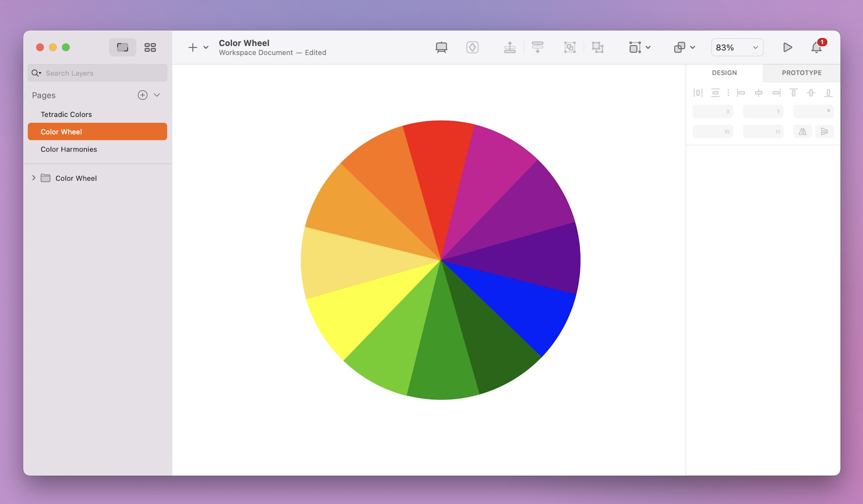
Task: Click the Ungroup toolbar icon
Action: (597, 47)
